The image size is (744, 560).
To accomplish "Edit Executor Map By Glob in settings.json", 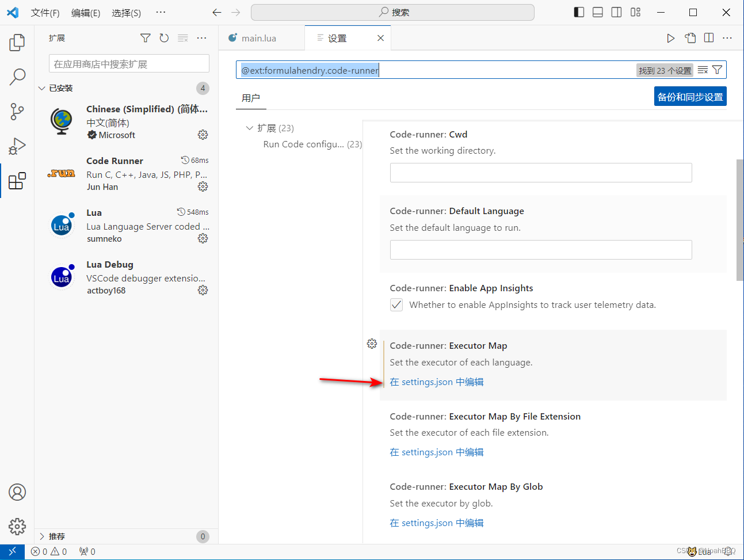I will (x=437, y=523).
